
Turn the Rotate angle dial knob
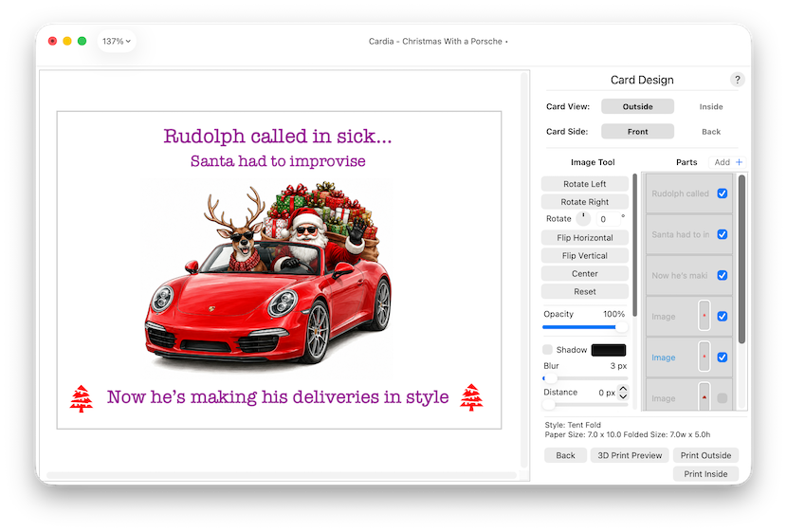coord(583,218)
